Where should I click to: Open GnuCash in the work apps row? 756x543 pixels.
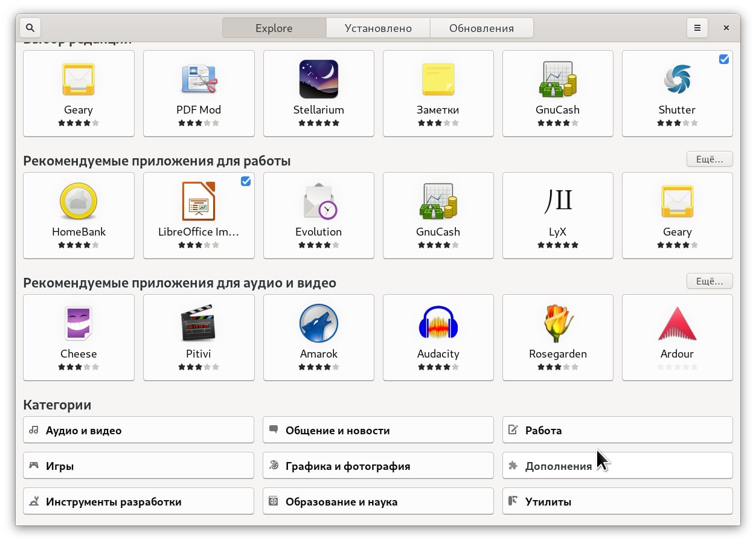click(438, 215)
